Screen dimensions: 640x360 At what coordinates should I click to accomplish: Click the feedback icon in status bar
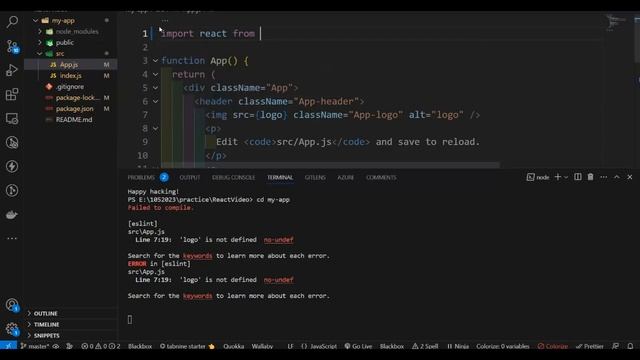[616, 346]
